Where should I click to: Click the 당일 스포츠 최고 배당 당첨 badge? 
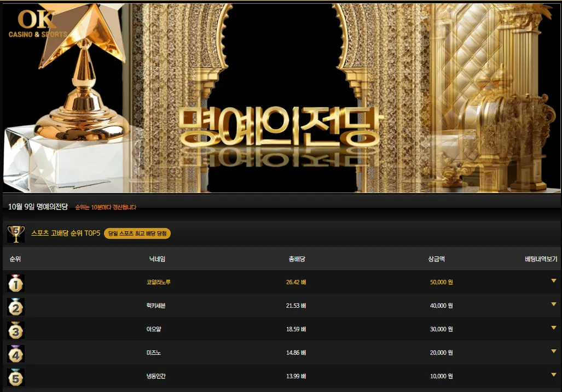point(137,233)
